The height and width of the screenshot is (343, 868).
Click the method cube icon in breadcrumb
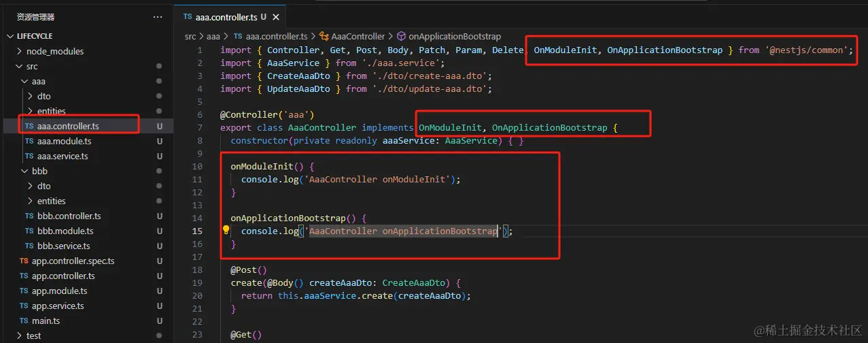(402, 37)
